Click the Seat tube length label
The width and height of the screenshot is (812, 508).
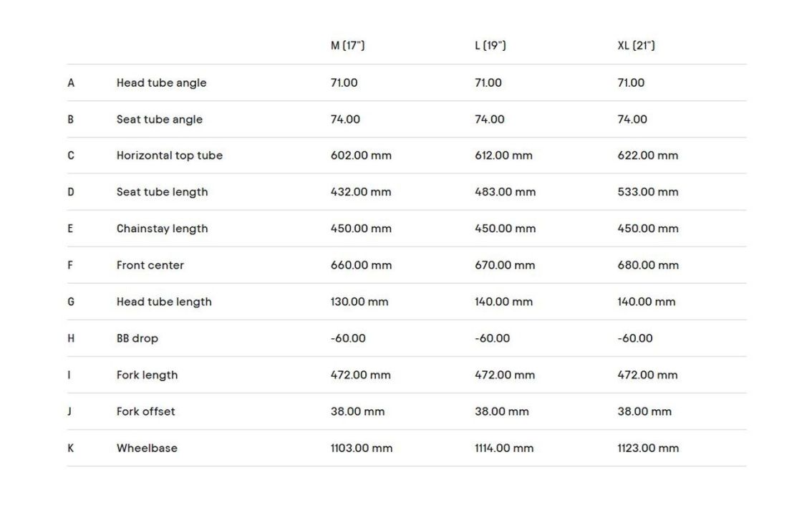(x=162, y=192)
